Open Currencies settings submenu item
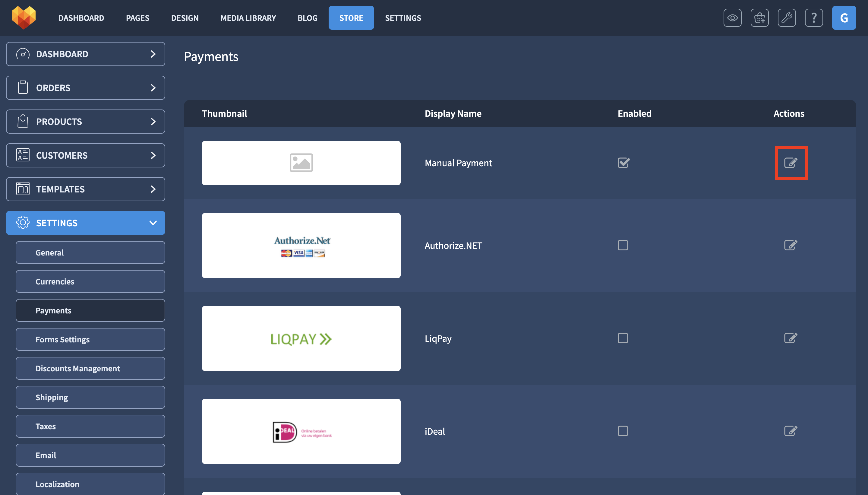This screenshot has width=868, height=495. pyautogui.click(x=90, y=281)
